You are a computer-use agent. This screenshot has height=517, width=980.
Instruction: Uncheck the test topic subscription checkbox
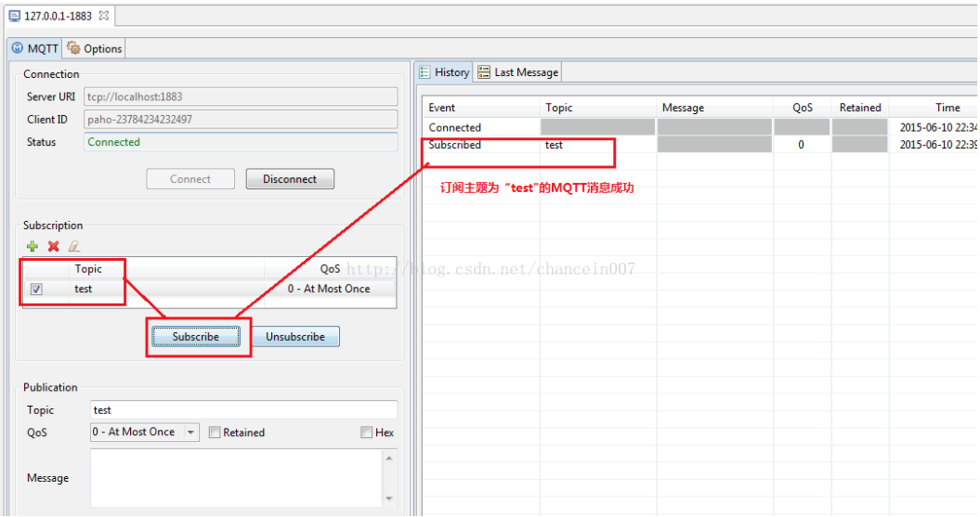[36, 289]
